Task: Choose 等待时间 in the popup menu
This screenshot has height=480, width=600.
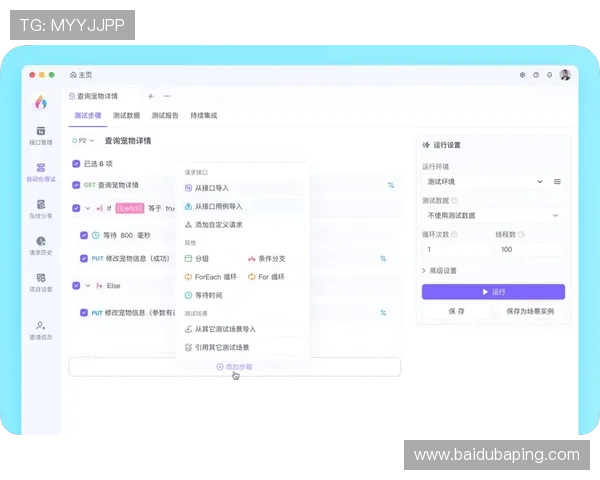Action: (x=204, y=295)
